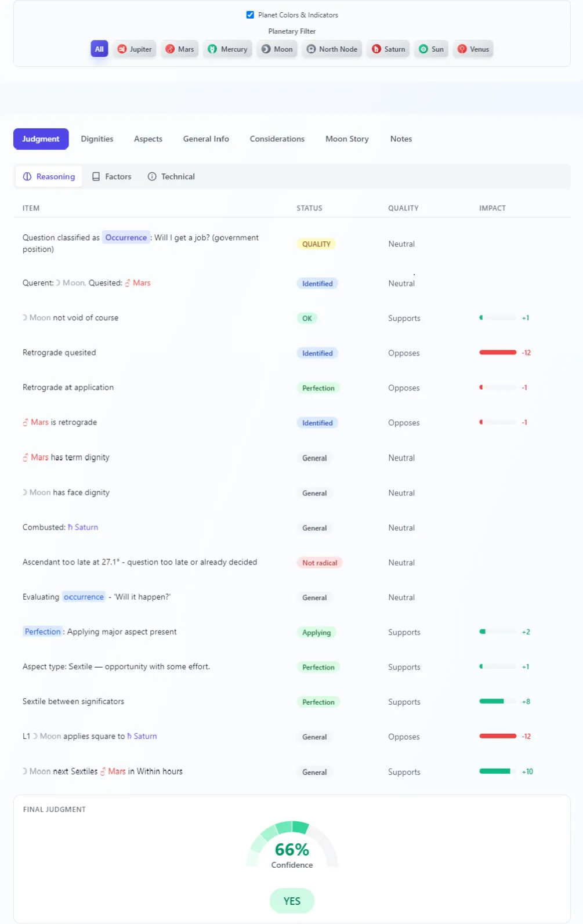Viewport: 583px width, 924px height.
Task: Click the Moon filter icon
Action: coord(266,49)
